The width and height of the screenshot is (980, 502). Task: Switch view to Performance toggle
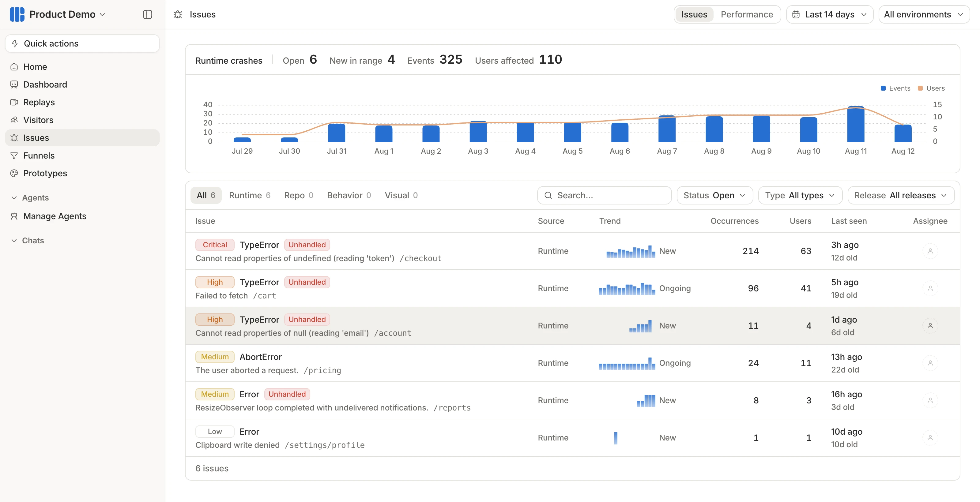coord(746,14)
